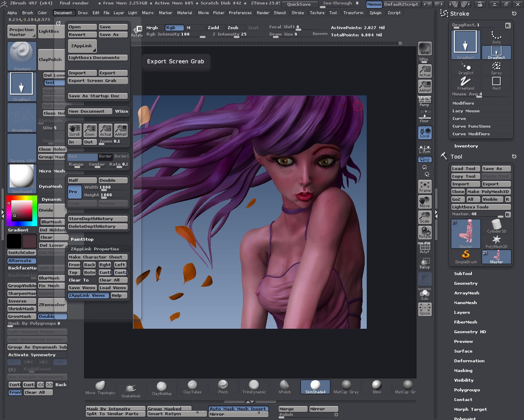
Task: Open the Document menu
Action: click(x=63, y=13)
